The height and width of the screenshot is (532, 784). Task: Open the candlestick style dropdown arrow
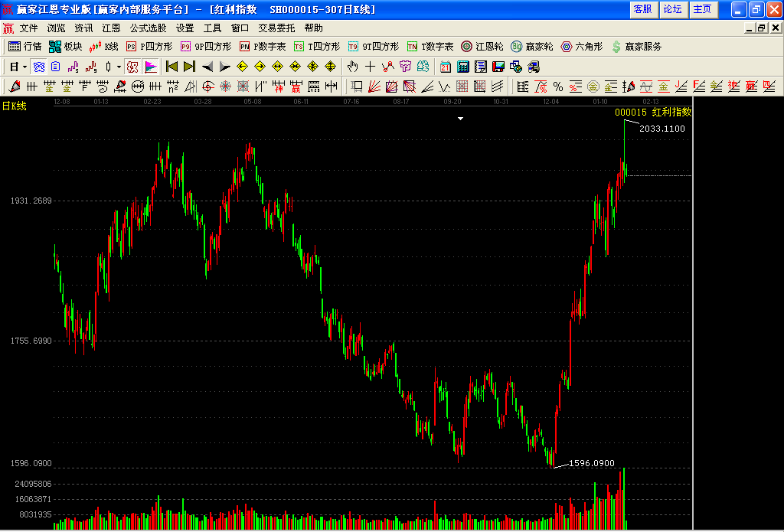click(118, 67)
